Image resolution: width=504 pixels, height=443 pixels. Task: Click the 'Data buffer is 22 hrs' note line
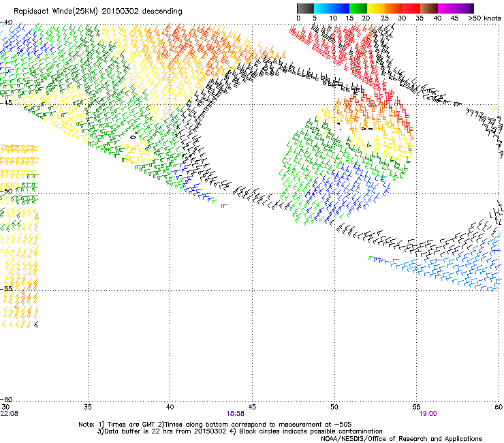pyautogui.click(x=240, y=431)
